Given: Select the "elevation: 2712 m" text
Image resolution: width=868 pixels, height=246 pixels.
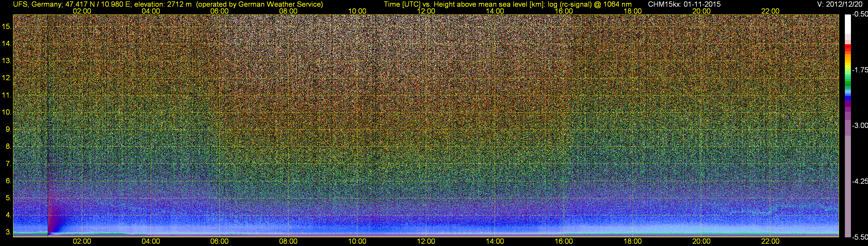Looking at the screenshot, I should (x=163, y=4).
